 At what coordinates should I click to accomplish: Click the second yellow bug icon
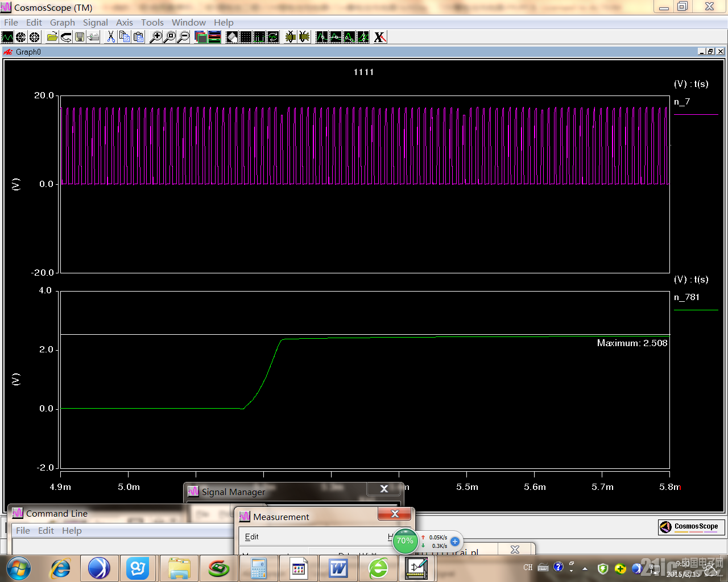[x=304, y=37]
